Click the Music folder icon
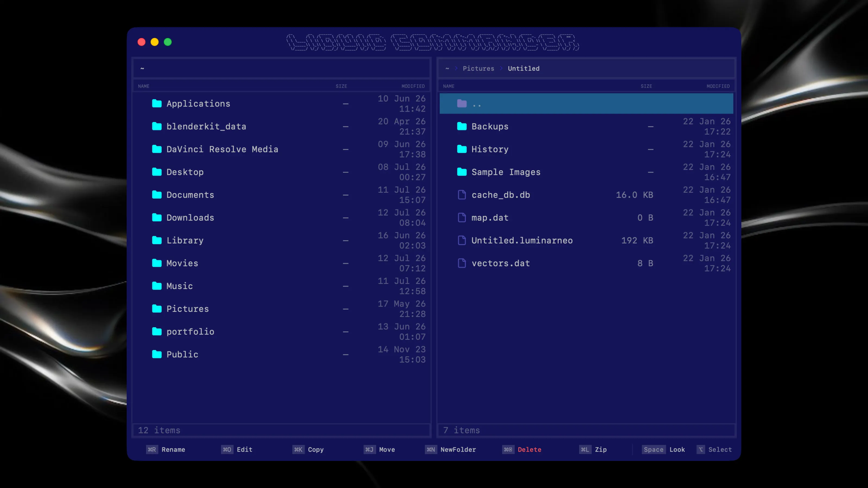This screenshot has width=868, height=488. (x=157, y=286)
